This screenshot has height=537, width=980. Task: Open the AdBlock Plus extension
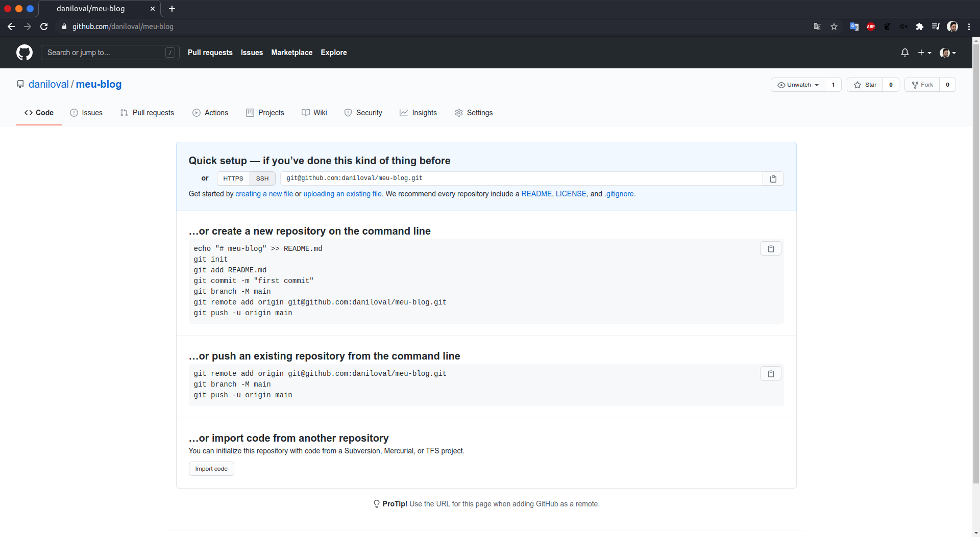pos(871,27)
